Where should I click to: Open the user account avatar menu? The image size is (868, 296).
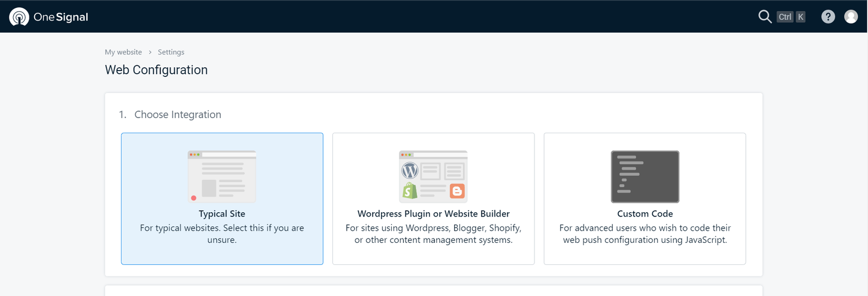tap(851, 17)
